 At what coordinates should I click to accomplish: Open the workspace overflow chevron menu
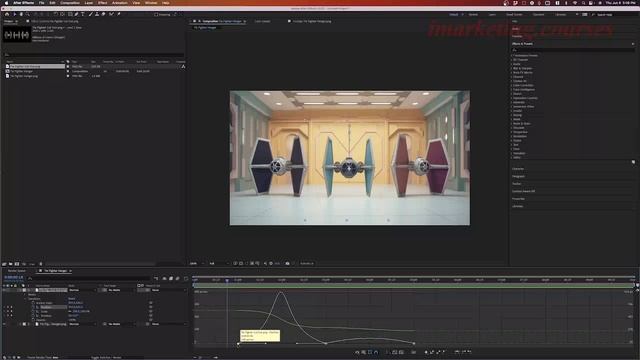pos(577,15)
